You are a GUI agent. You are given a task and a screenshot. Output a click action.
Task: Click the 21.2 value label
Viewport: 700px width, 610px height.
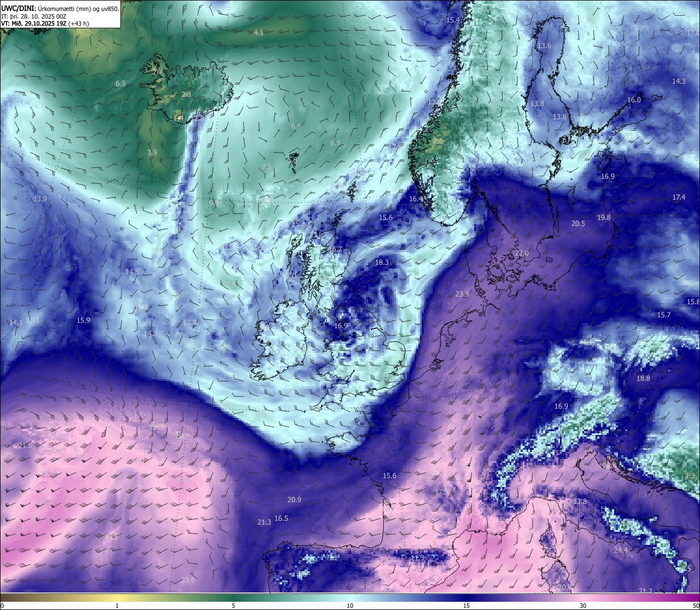[645, 591]
